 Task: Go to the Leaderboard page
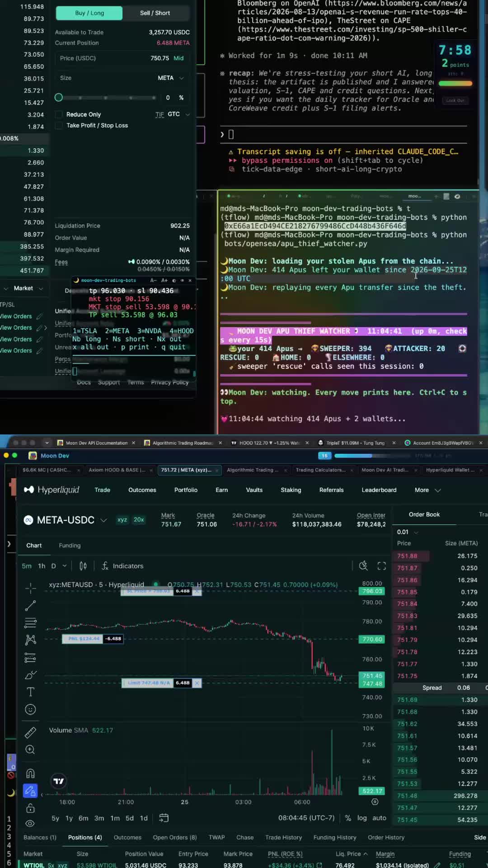(x=379, y=490)
